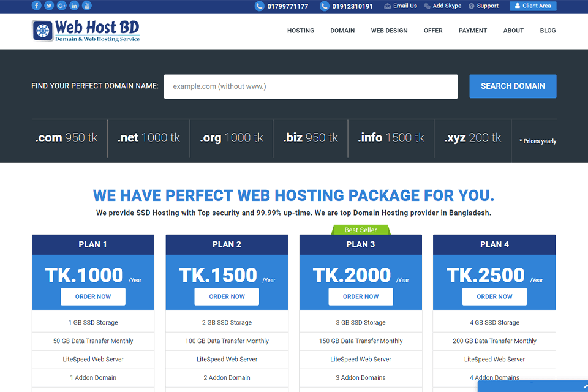
Task: Click the phone icon beside 01799771177
Action: click(260, 6)
